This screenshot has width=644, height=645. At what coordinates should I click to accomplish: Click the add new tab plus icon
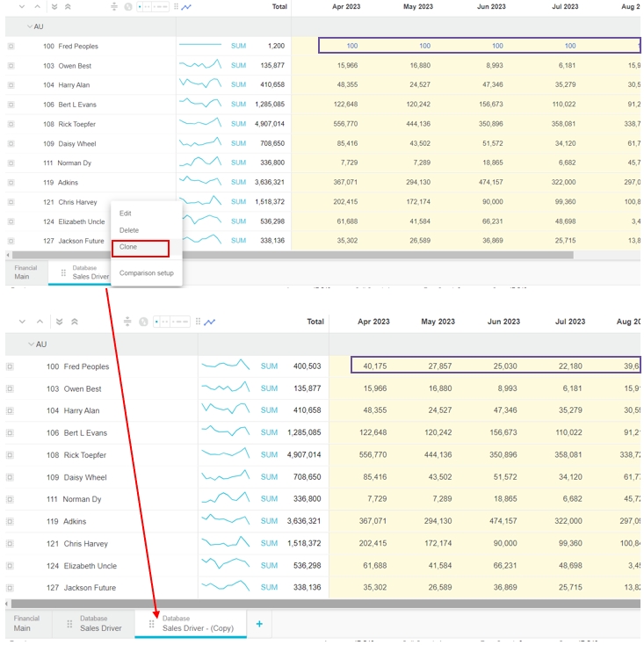click(x=259, y=624)
